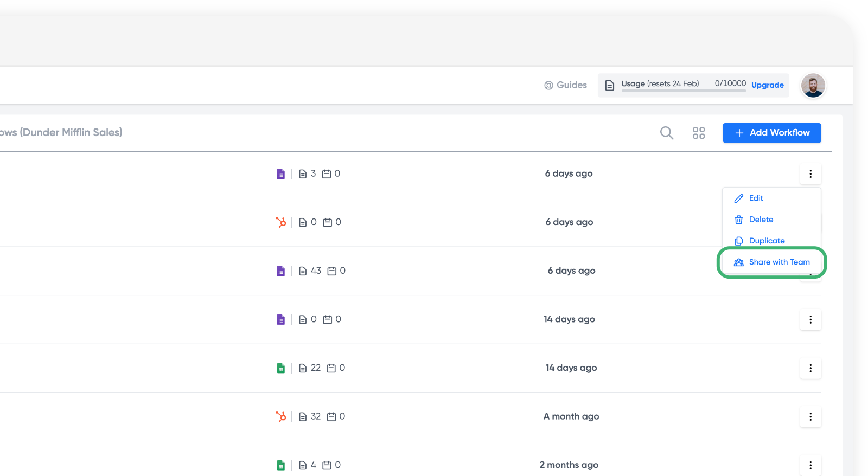
Task: Expand the three-dot menu on the 'A month ago' row
Action: (810, 416)
